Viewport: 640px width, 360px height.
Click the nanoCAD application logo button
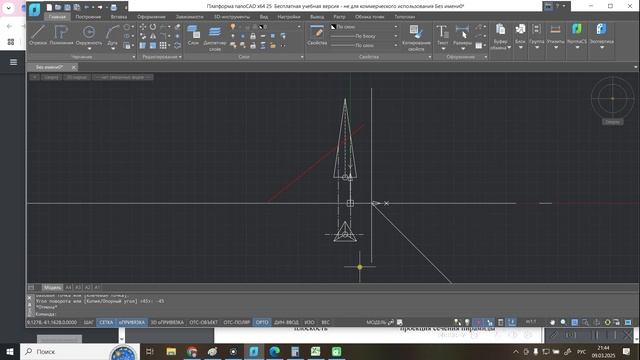[x=35, y=9]
